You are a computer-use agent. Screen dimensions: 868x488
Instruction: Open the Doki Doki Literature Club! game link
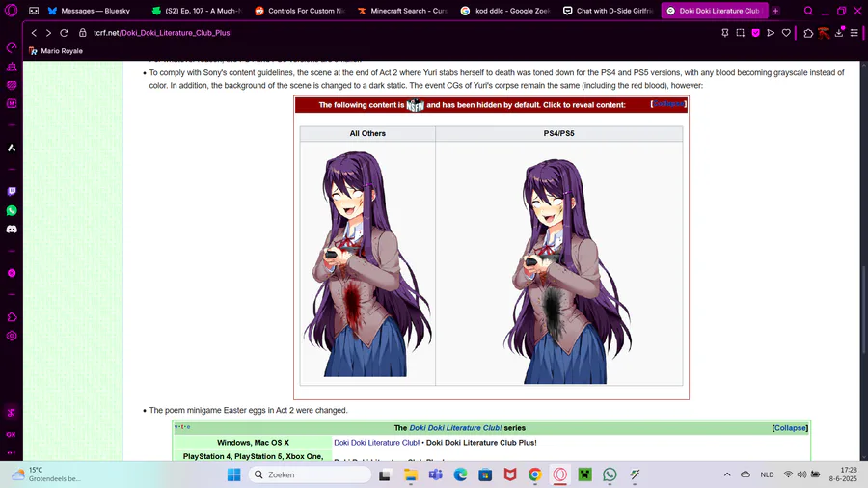[x=376, y=443]
